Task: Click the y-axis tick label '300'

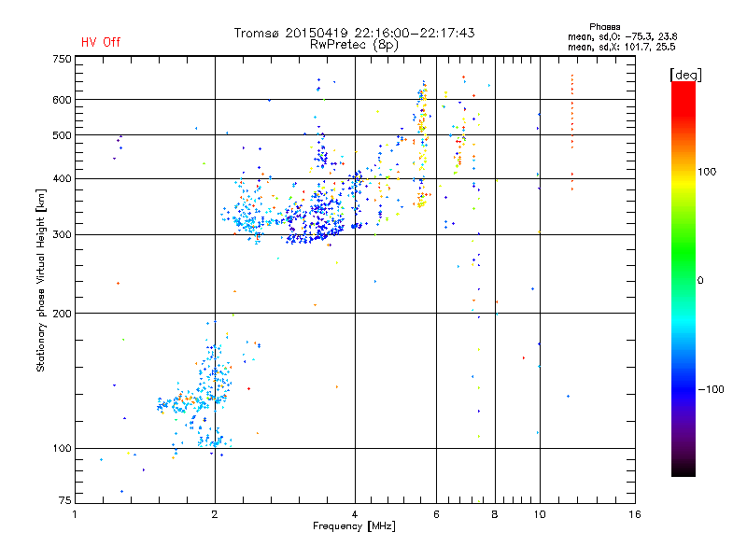Action: [62, 235]
